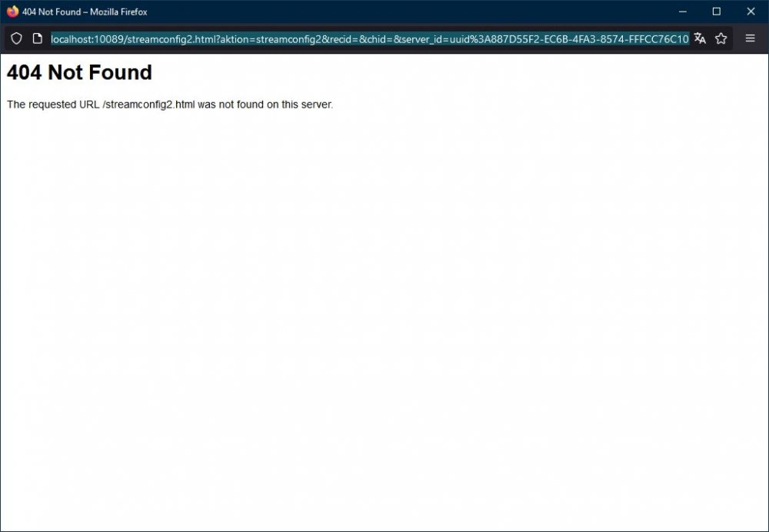769x532 pixels.
Task: Click the "404 Not Found" heading
Action: tap(79, 72)
